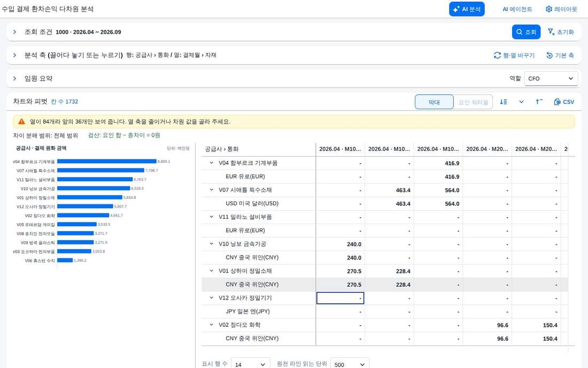Click the 칸 수 1732 label
Image resolution: width=588 pixels, height=368 pixels.
(65, 102)
